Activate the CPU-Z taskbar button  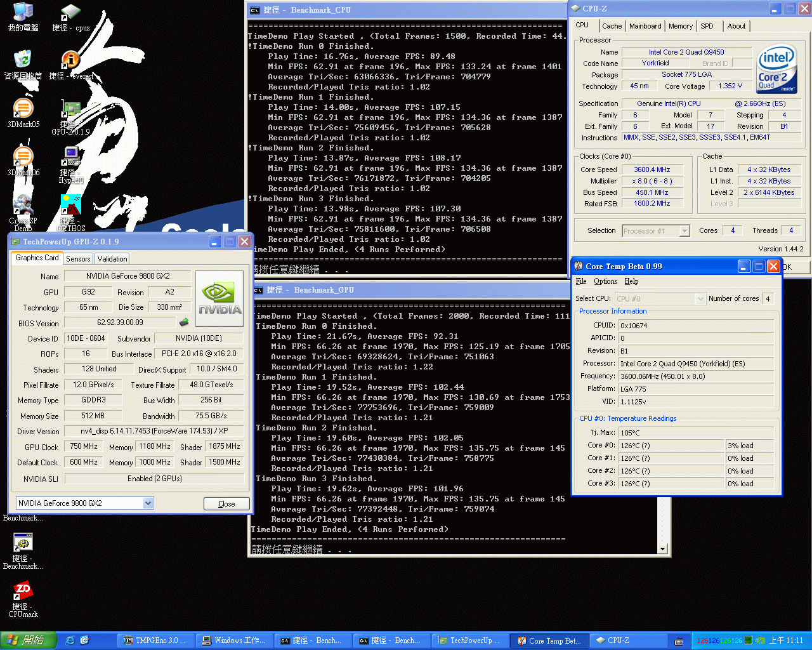pos(627,640)
